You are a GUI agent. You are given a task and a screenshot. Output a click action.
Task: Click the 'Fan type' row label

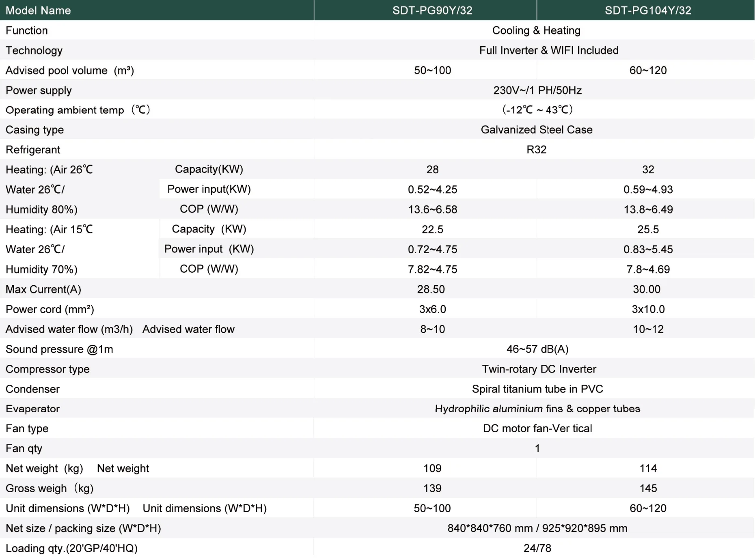pos(27,429)
